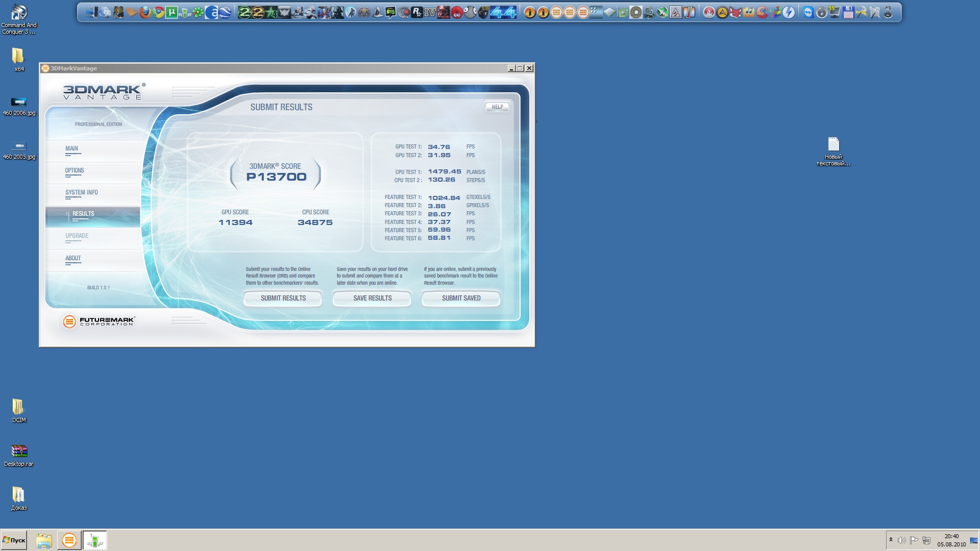Click the Feature Test 1 value 1024.84

coord(444,197)
